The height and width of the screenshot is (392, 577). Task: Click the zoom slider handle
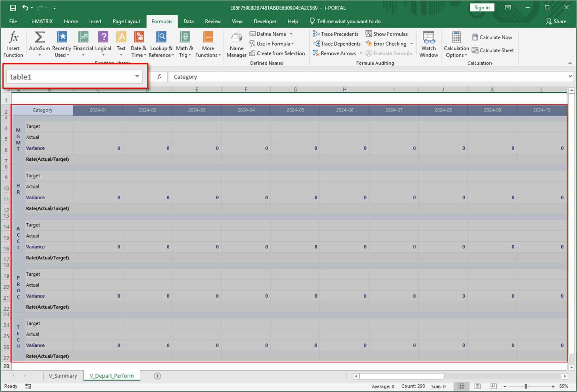click(525, 386)
